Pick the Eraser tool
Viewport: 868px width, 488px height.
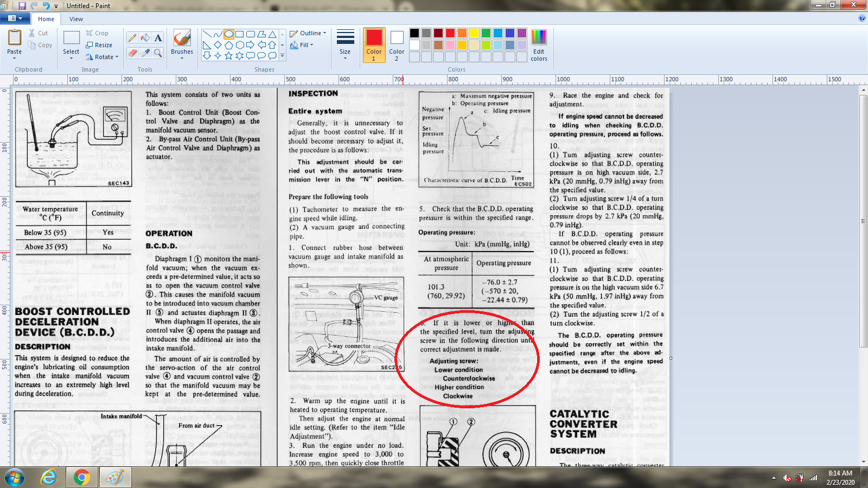click(132, 53)
